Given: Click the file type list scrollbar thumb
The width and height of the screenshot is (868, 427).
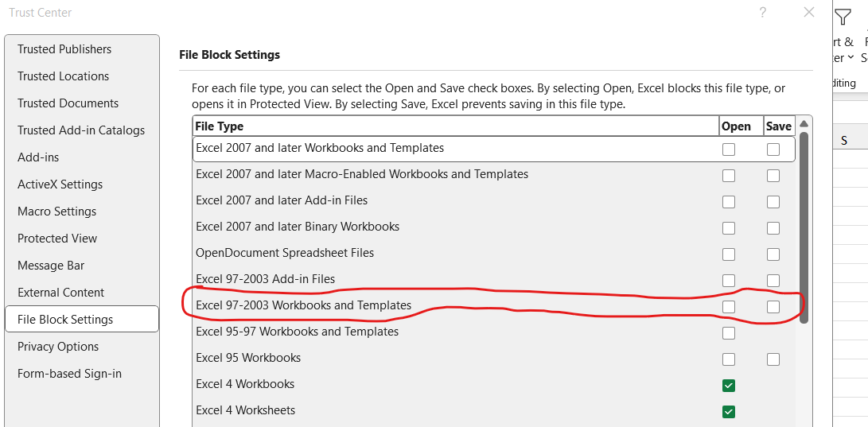Looking at the screenshot, I should 804,227.
